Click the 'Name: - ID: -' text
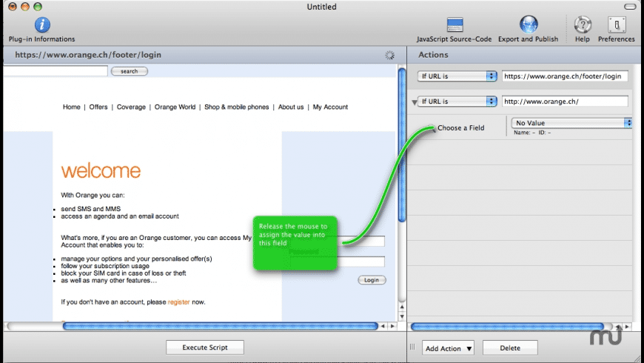Screen dimensions: 644x363 (x=532, y=133)
